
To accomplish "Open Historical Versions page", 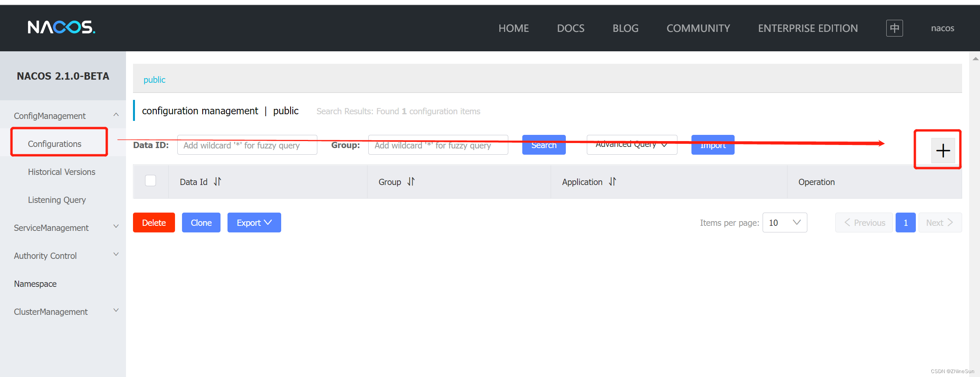I will point(61,172).
